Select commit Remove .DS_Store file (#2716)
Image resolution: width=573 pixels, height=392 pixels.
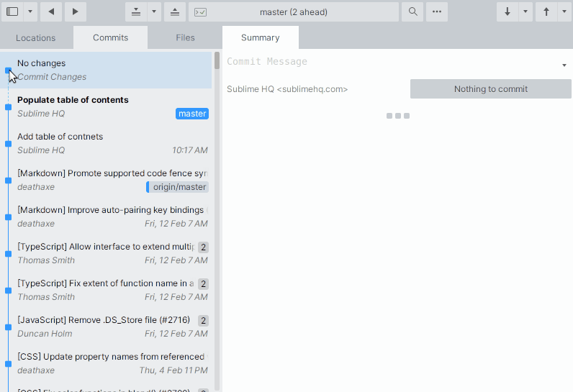[x=106, y=327]
